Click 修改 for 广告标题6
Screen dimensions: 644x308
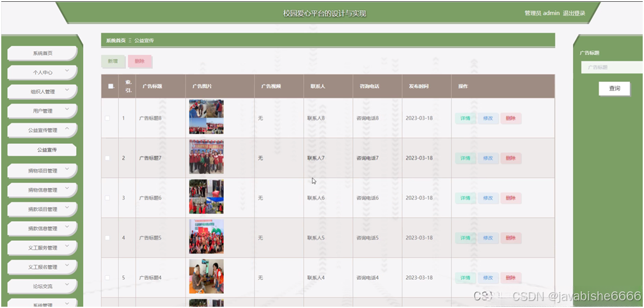(x=488, y=198)
